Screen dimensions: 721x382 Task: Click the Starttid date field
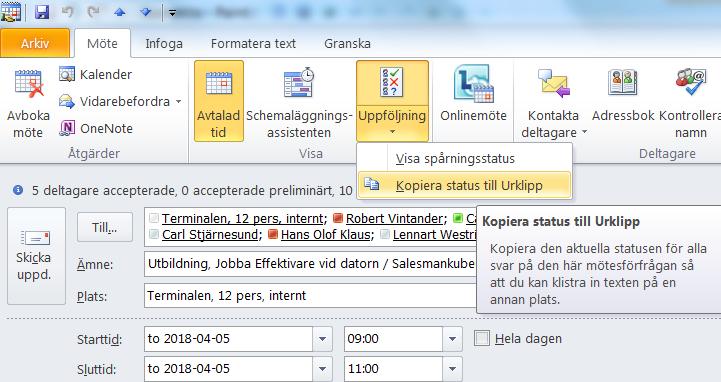pos(229,339)
